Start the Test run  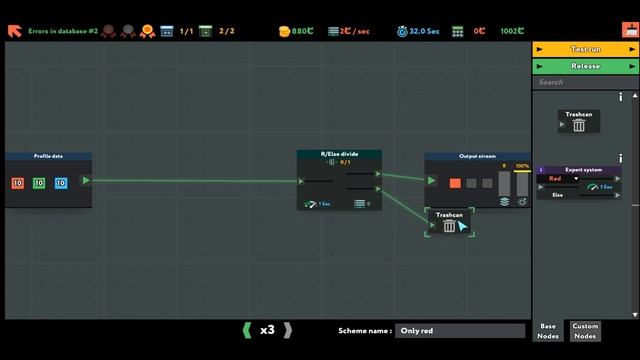(x=585, y=49)
